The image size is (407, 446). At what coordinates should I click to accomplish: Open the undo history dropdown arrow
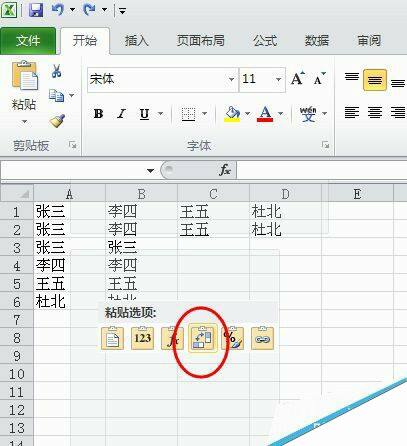click(72, 10)
